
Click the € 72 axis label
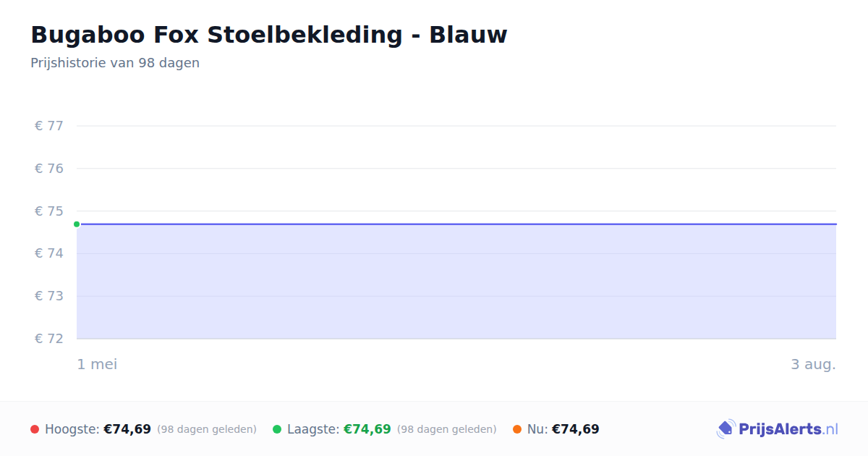click(49, 339)
